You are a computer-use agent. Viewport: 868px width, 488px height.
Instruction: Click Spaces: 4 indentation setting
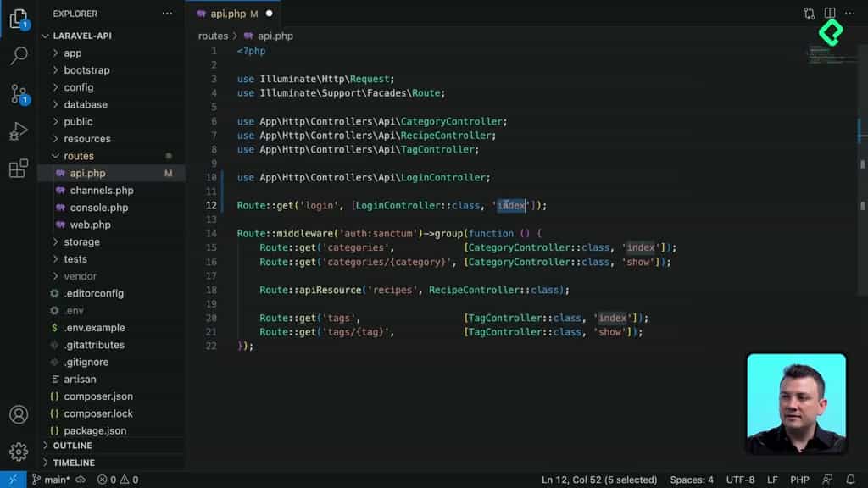pyautogui.click(x=691, y=479)
